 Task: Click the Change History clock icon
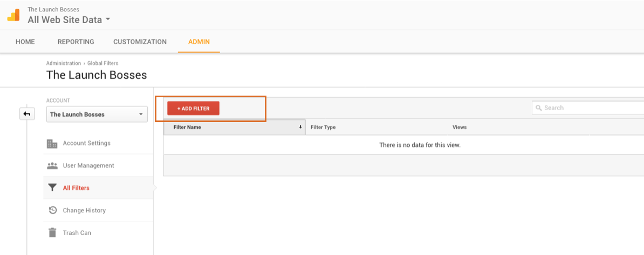(52, 210)
